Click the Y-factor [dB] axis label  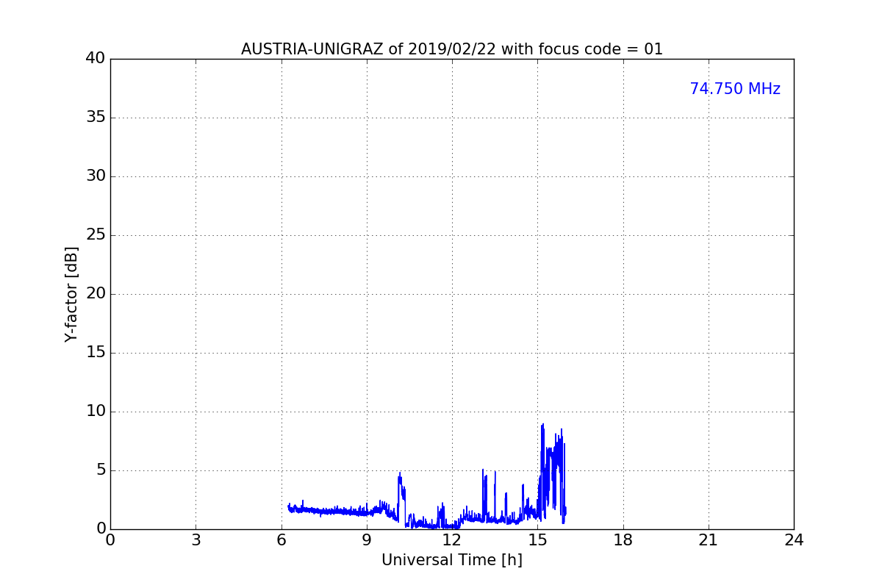tap(71, 294)
